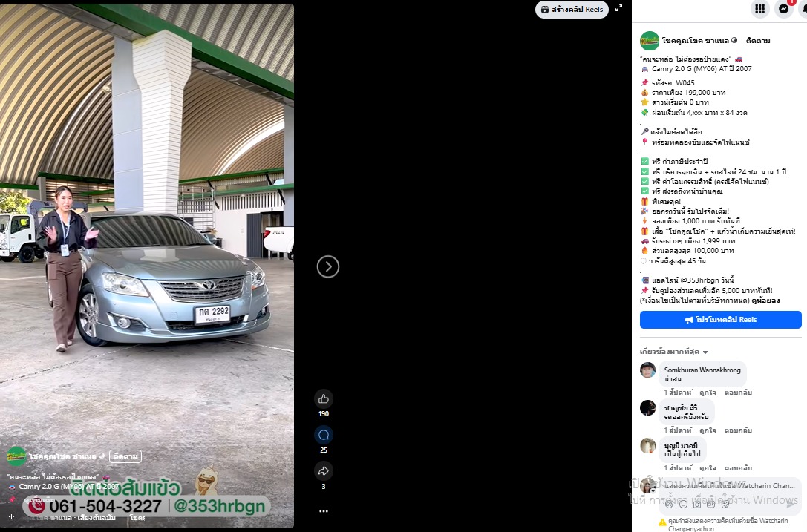Click the '190' like count
Screen dimensions: 807x532
click(323, 414)
